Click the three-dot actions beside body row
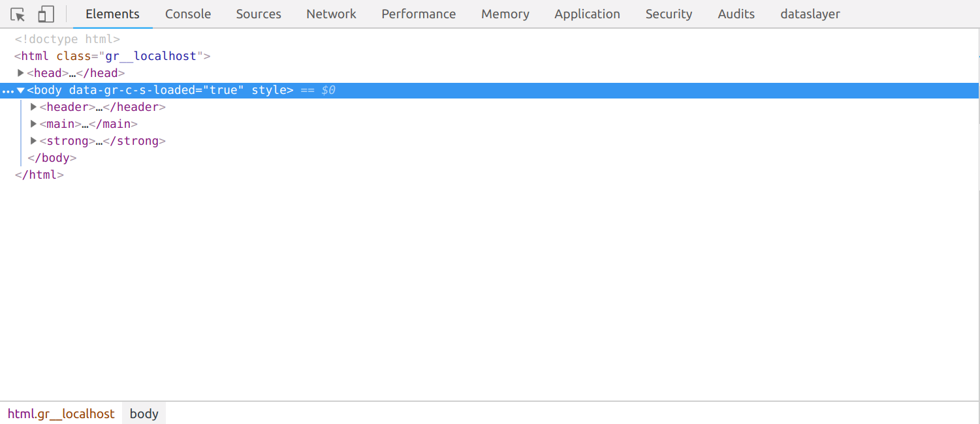980x424 pixels. tap(8, 91)
